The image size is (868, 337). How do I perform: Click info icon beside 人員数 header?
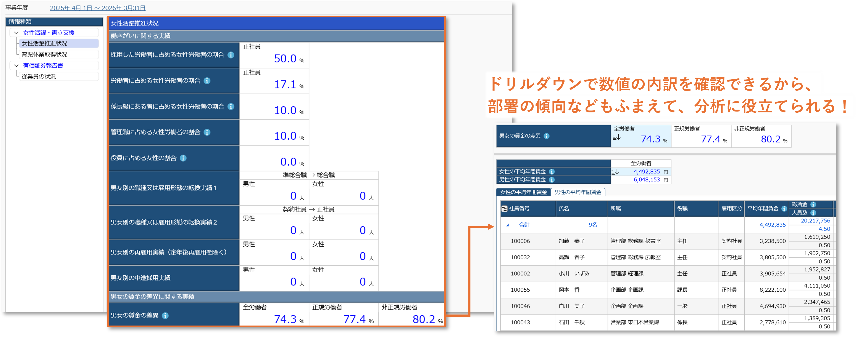click(x=813, y=213)
